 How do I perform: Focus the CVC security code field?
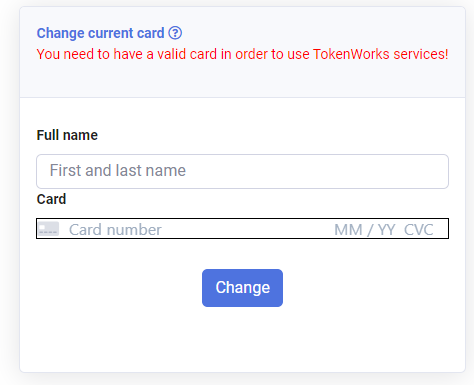pos(419,230)
